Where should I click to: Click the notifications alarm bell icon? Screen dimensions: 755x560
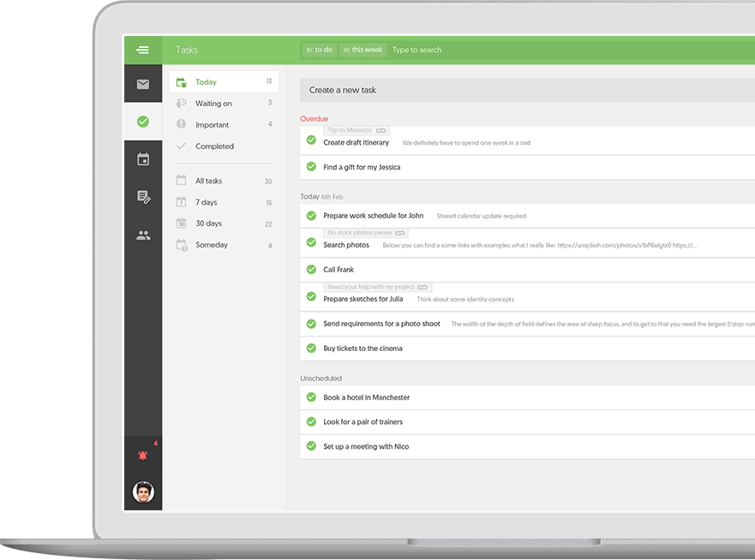click(143, 456)
